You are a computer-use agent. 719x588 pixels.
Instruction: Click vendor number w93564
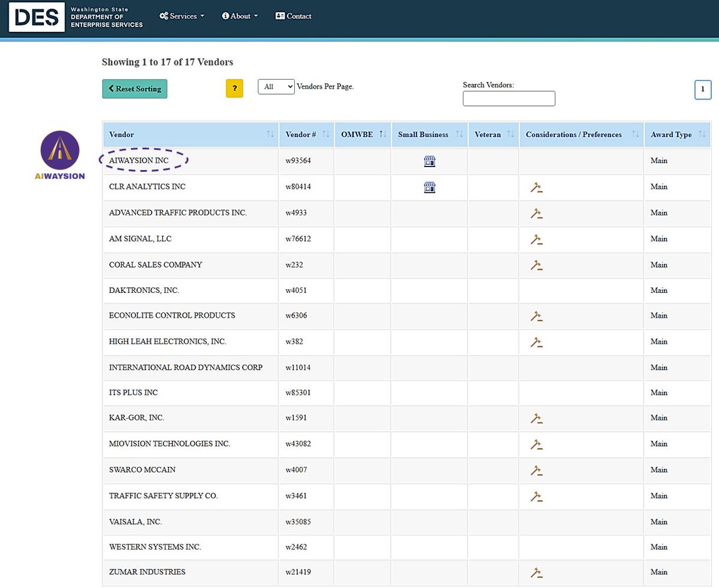(298, 160)
